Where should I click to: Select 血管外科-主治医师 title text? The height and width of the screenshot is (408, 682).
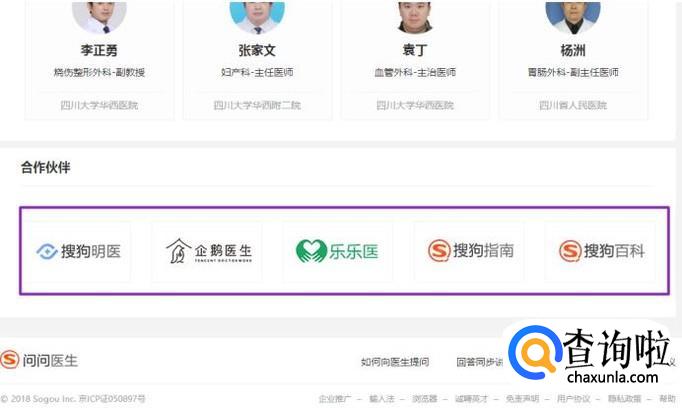tap(415, 72)
